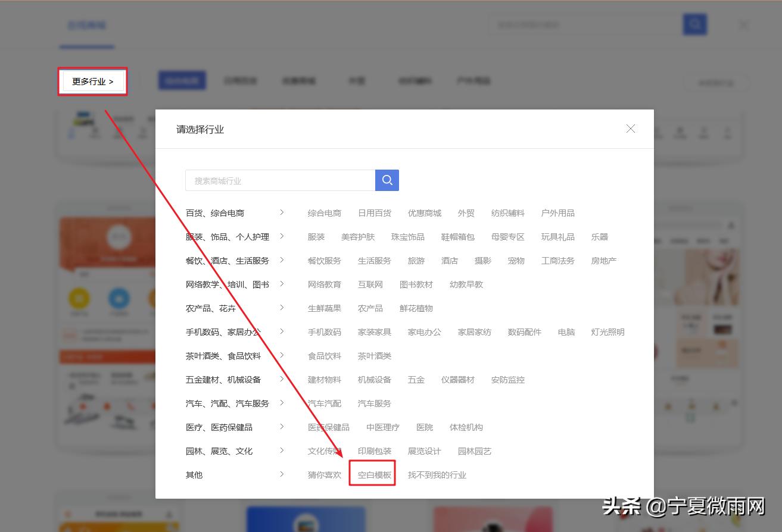The height and width of the screenshot is (532, 782).
Task: Click the X at the top right of the page
Action: tap(744, 24)
